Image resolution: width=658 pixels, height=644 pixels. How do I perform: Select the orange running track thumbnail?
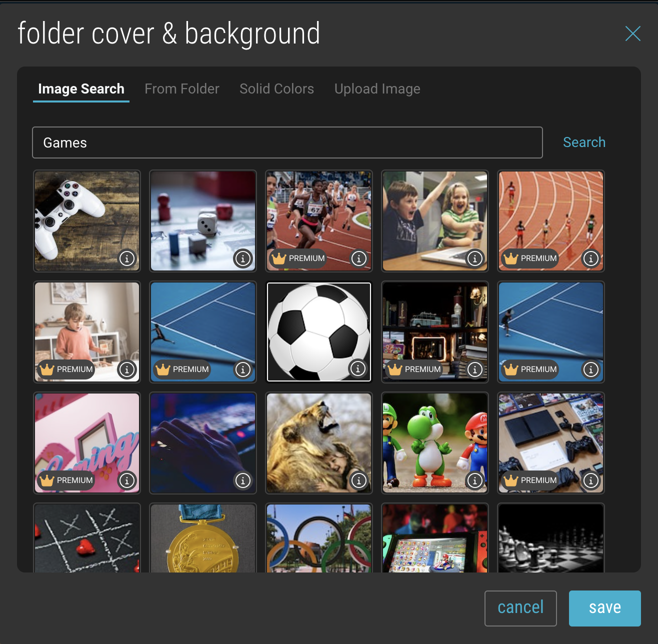click(x=551, y=221)
